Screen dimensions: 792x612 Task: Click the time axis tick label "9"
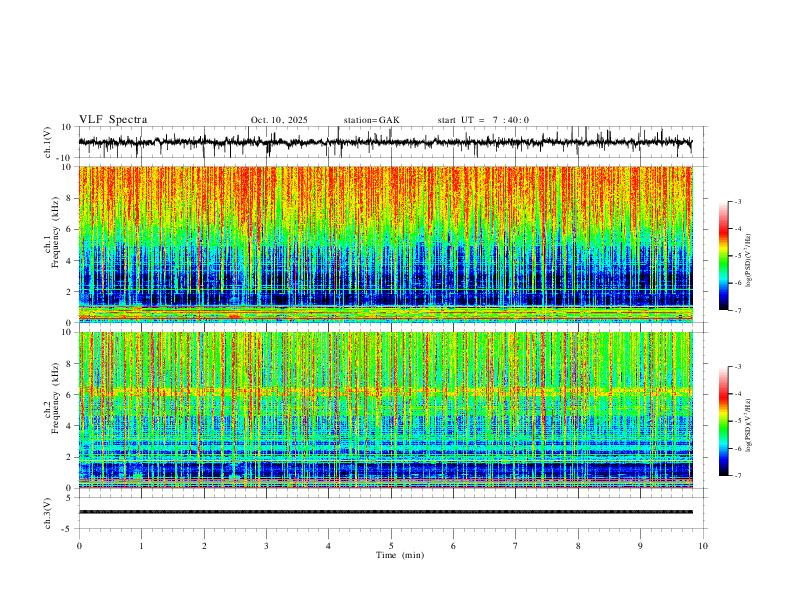[640, 546]
